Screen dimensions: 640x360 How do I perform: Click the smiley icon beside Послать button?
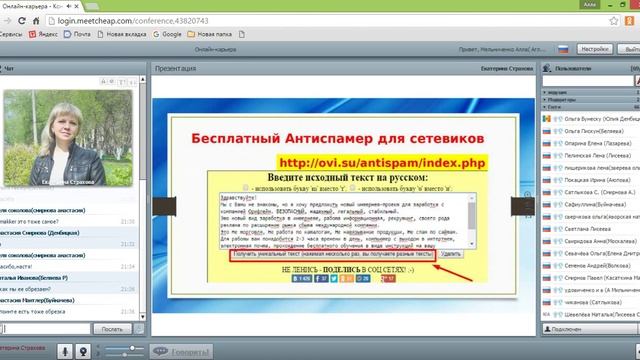pos(139,329)
